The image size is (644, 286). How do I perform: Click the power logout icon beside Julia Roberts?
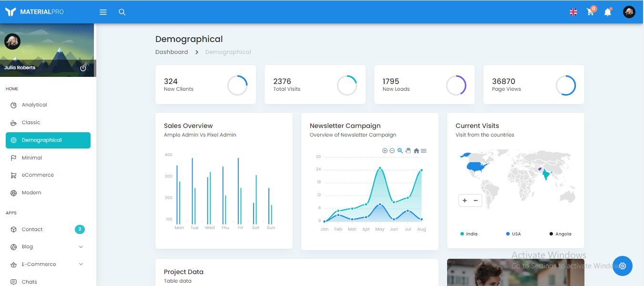[x=83, y=68]
